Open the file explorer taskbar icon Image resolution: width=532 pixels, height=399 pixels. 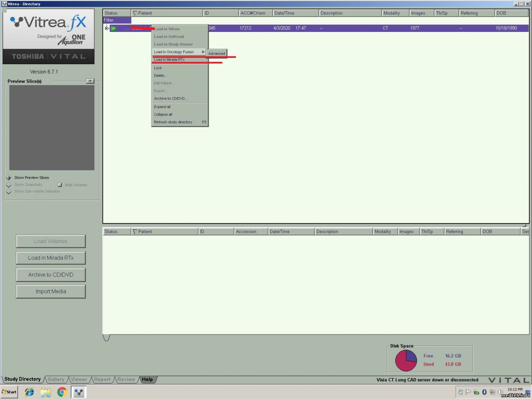[x=45, y=392]
